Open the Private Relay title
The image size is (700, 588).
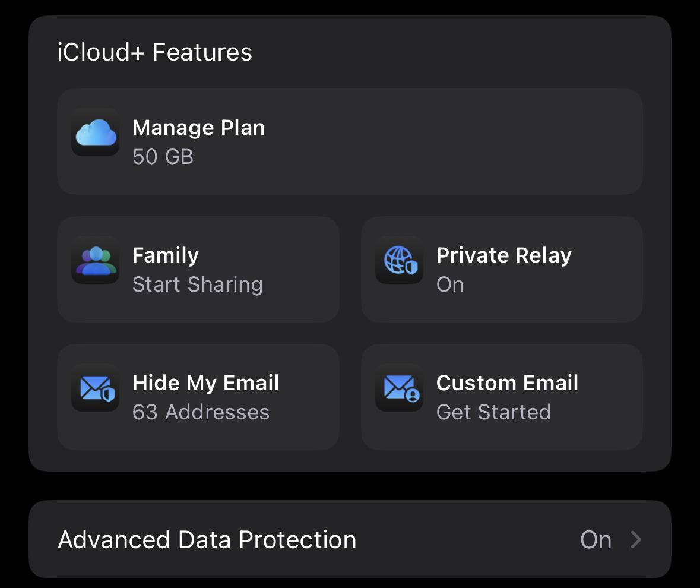pos(503,255)
